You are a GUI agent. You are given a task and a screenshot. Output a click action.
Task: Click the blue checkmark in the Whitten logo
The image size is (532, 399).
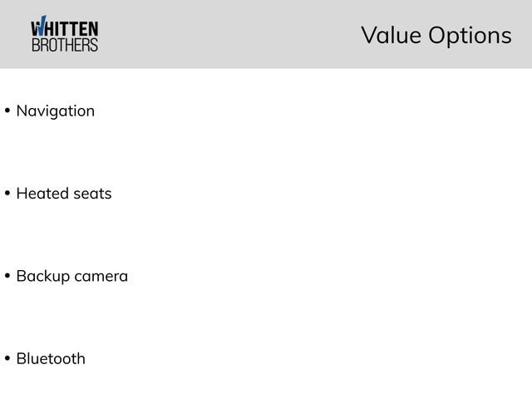click(x=41, y=24)
